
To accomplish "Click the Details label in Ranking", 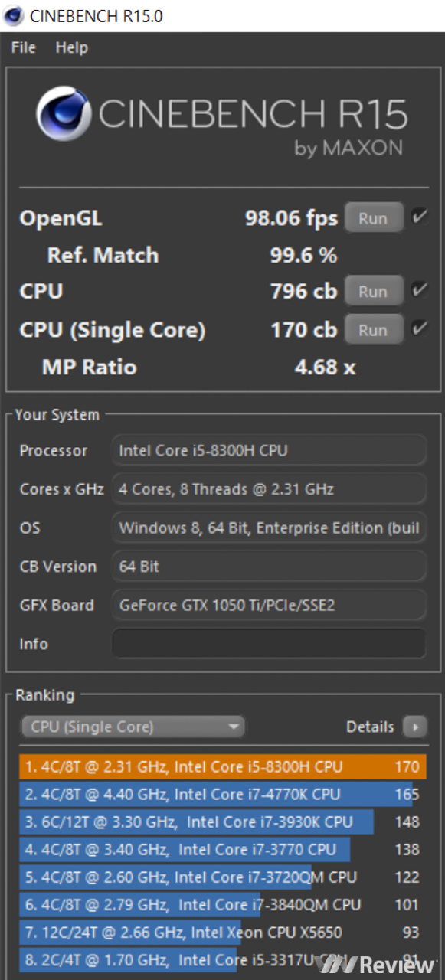I will click(370, 727).
